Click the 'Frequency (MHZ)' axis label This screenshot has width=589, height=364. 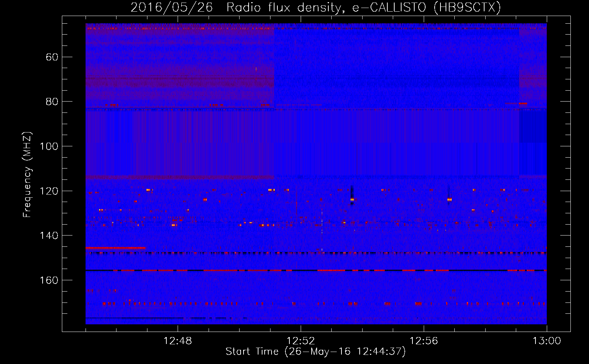click(x=27, y=174)
